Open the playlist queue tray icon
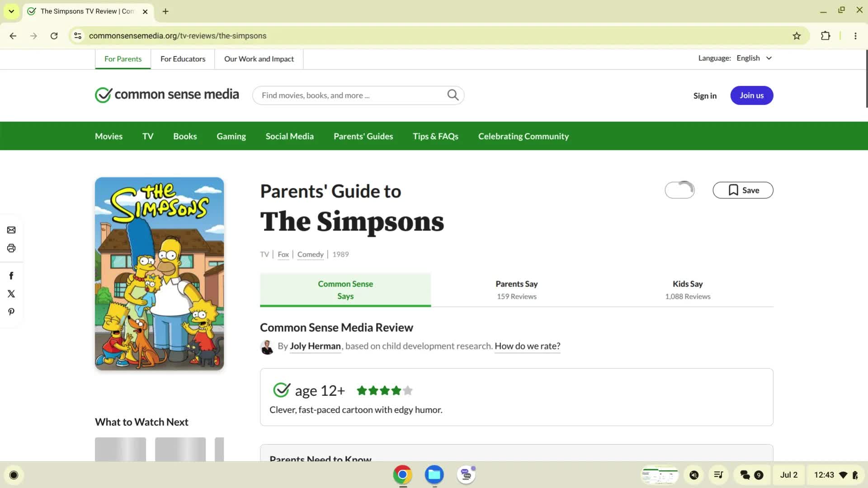 click(718, 475)
